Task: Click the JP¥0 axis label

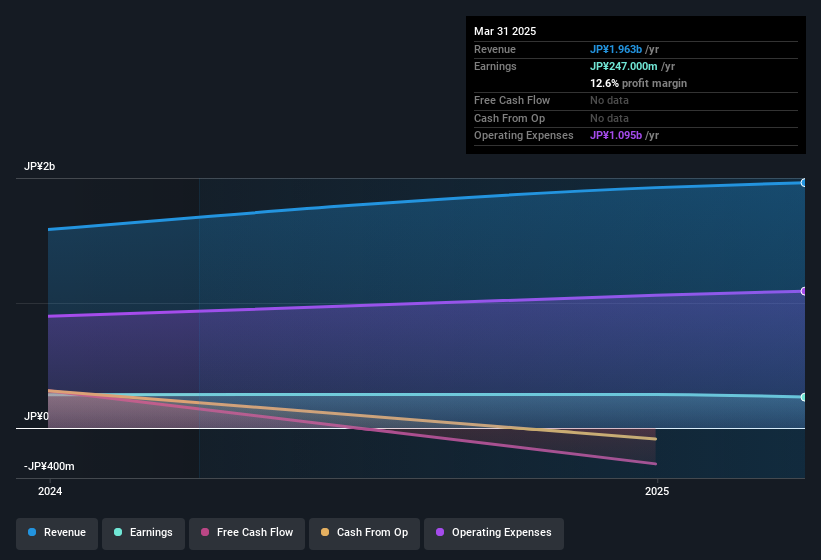Action: pyautogui.click(x=36, y=416)
